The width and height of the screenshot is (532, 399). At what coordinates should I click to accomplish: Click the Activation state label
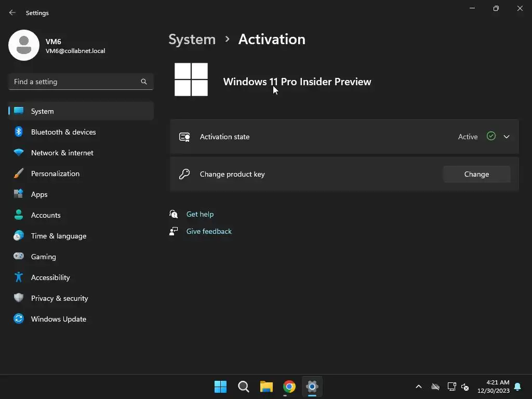tap(224, 137)
